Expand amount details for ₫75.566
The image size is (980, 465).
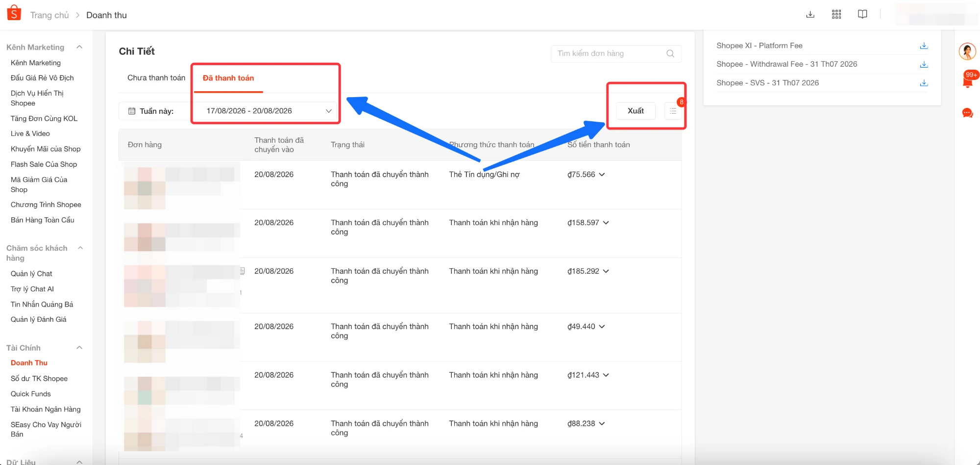click(602, 175)
